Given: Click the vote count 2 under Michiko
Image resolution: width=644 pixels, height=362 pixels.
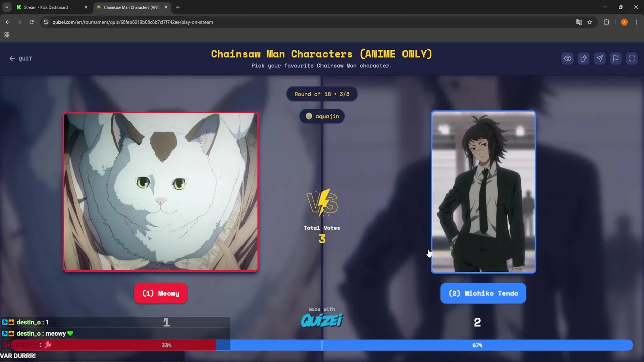Looking at the screenshot, I should coord(477,322).
